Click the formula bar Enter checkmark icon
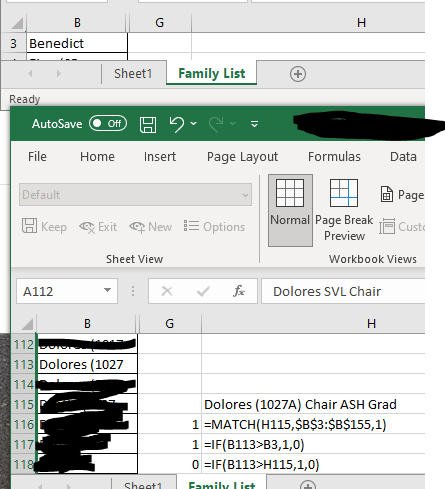 point(203,291)
